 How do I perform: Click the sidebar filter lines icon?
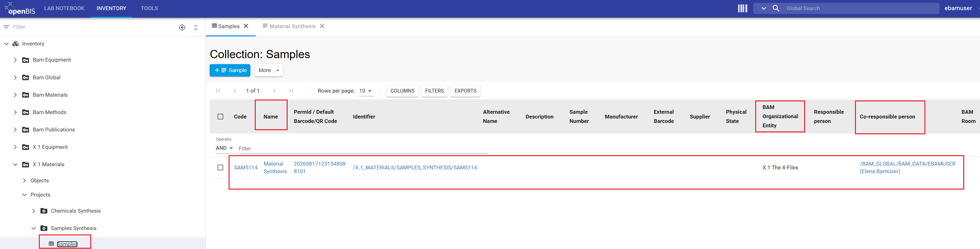coord(6,27)
